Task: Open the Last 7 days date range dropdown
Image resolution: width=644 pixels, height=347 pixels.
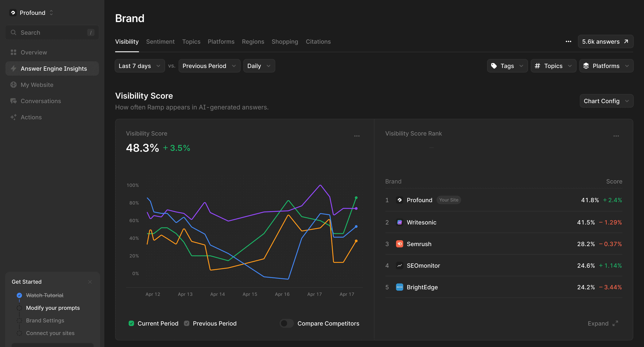Action: point(140,66)
